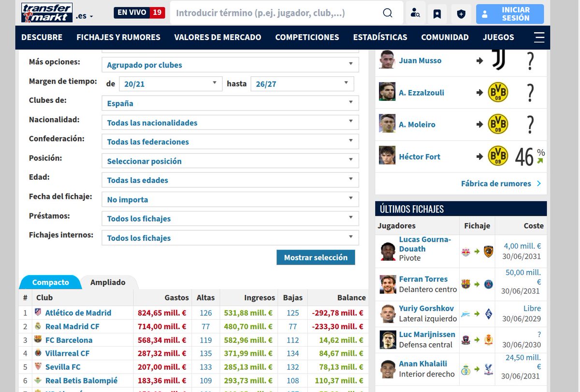Open the Posición dropdown

[x=230, y=161]
